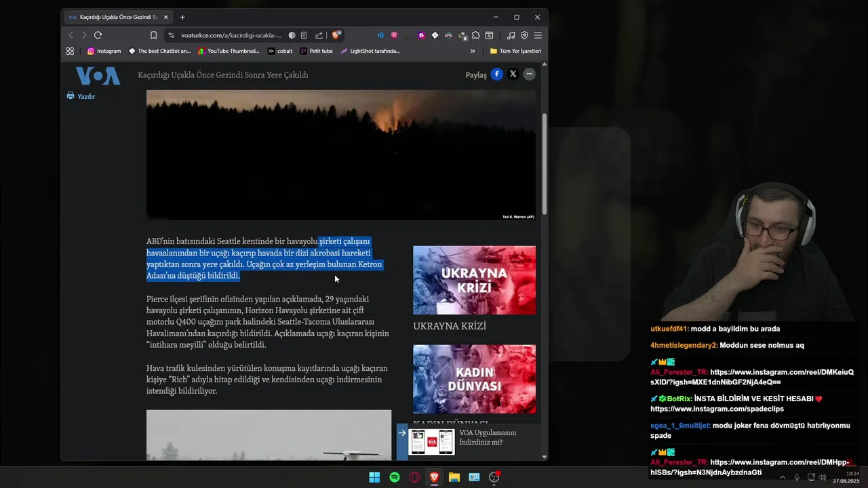Open reader mode icon in address bar
The height and width of the screenshot is (488, 868).
(304, 35)
